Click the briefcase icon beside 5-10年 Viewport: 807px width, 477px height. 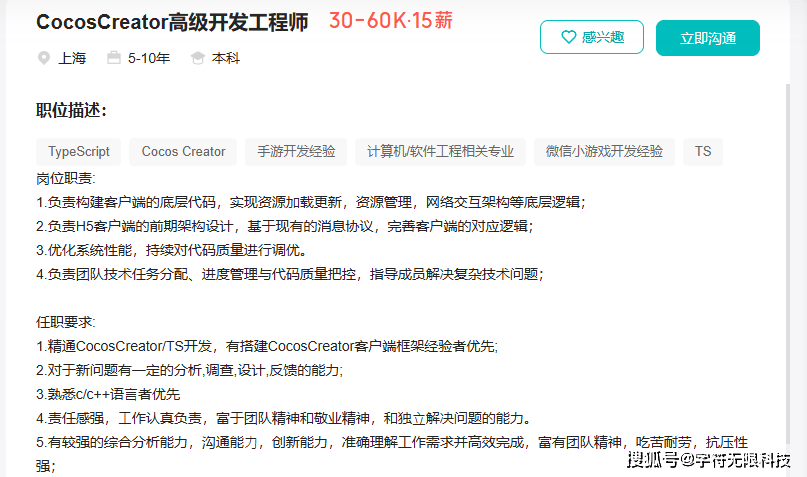[113, 58]
